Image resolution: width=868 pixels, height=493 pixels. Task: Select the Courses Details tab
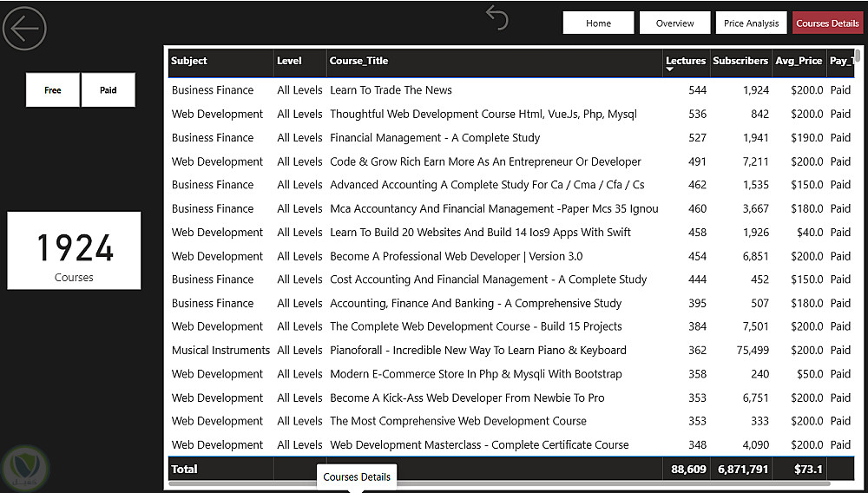[827, 23]
